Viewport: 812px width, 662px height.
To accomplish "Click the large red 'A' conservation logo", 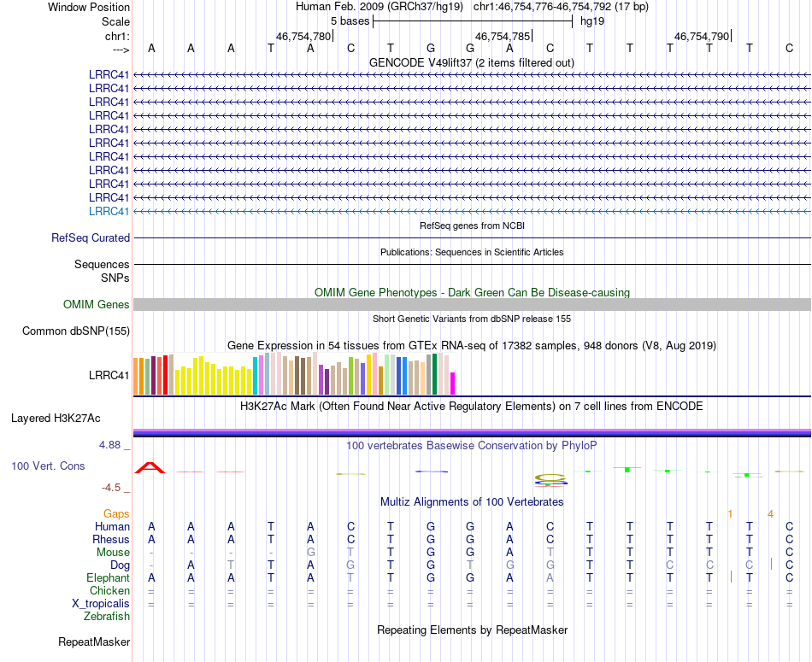I will pos(150,468).
